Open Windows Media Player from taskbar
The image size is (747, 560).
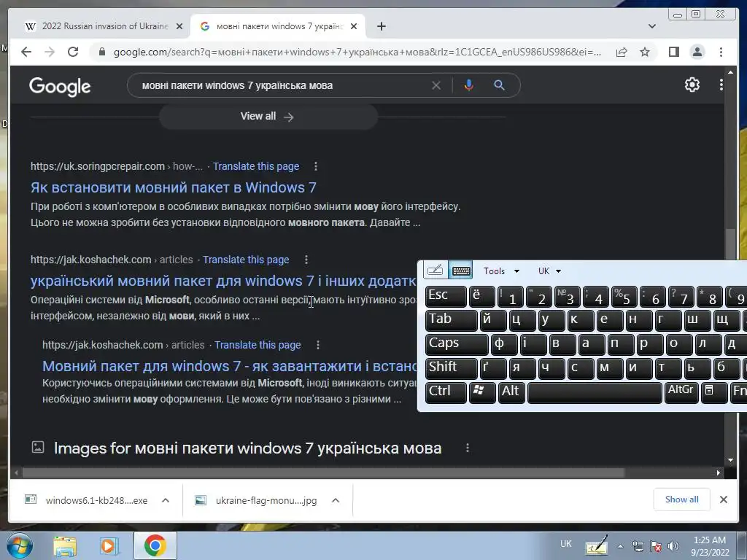click(109, 546)
